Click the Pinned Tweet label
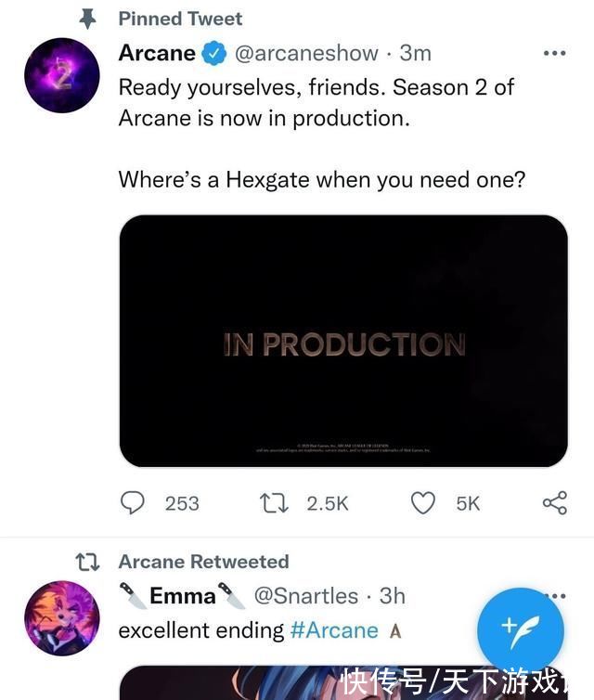 pyautogui.click(x=180, y=19)
